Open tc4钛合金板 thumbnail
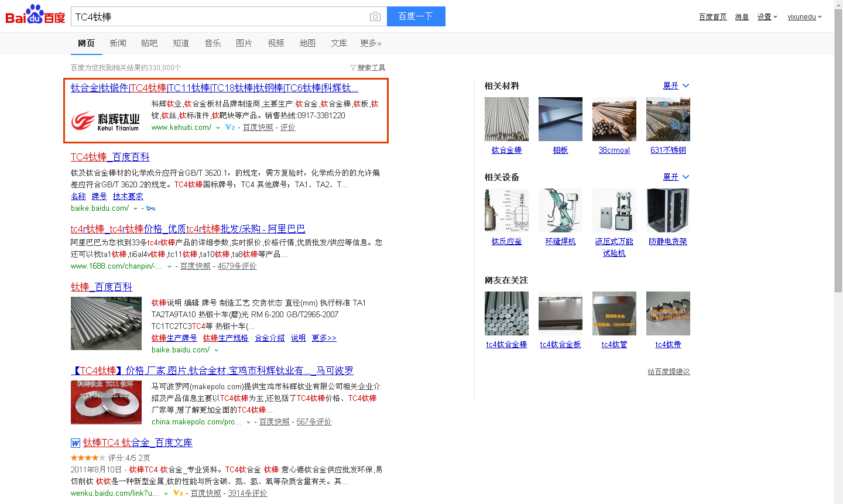This screenshot has width=843, height=504. 560,314
